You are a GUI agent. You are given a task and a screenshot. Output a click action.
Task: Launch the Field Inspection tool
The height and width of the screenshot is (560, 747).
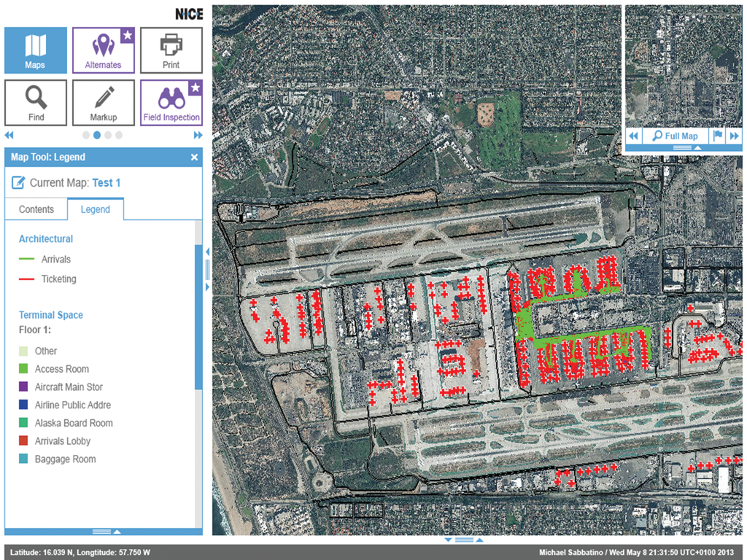click(x=171, y=103)
